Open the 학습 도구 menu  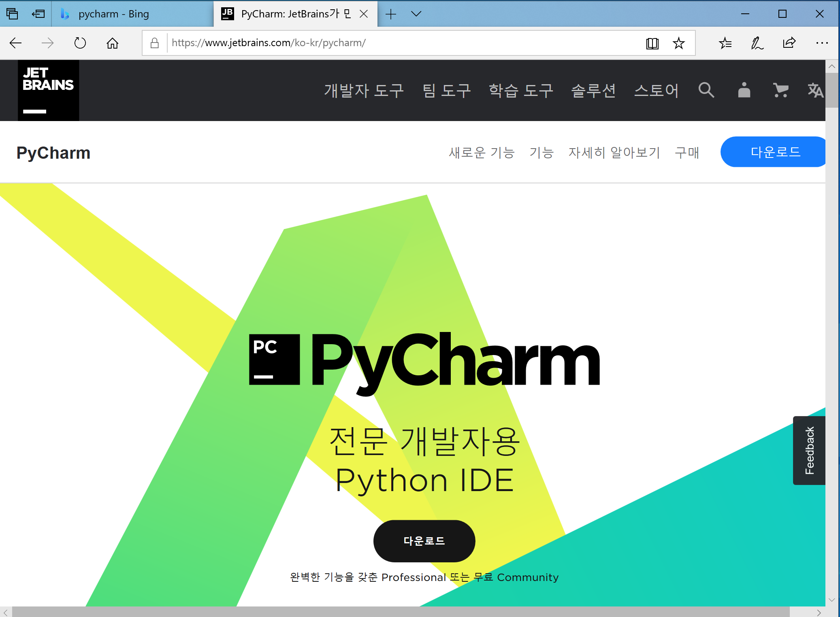pos(521,90)
